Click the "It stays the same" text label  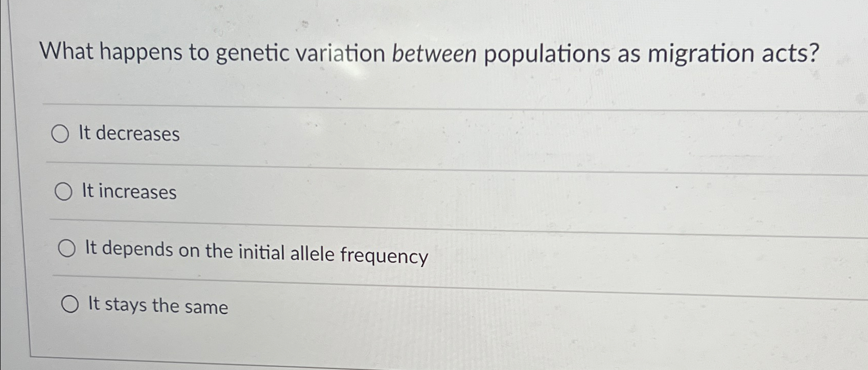click(158, 306)
